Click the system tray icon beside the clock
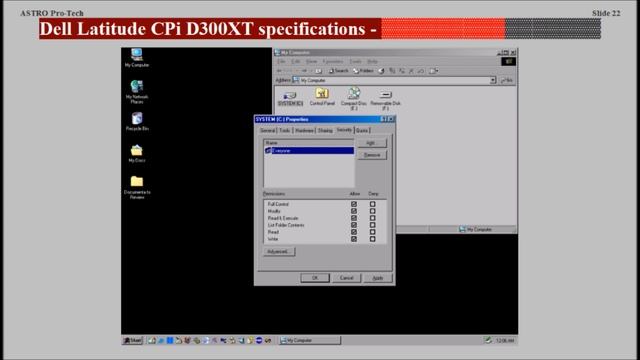Screen dimensions: 640x360 (488, 340)
